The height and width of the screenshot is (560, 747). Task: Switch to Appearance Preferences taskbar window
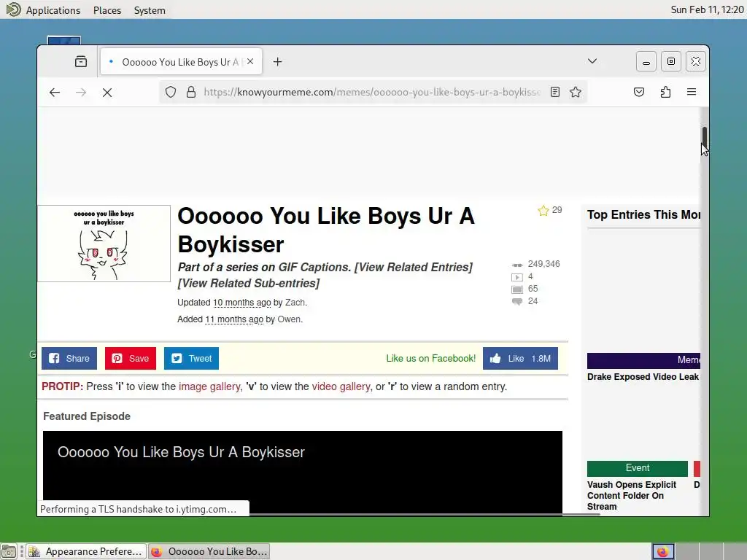point(87,551)
